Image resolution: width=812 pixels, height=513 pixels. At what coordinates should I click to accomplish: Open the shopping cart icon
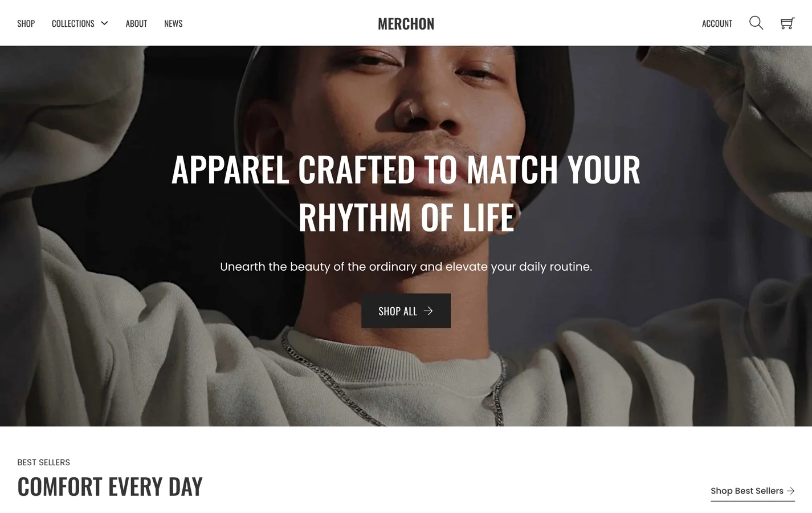pyautogui.click(x=787, y=23)
